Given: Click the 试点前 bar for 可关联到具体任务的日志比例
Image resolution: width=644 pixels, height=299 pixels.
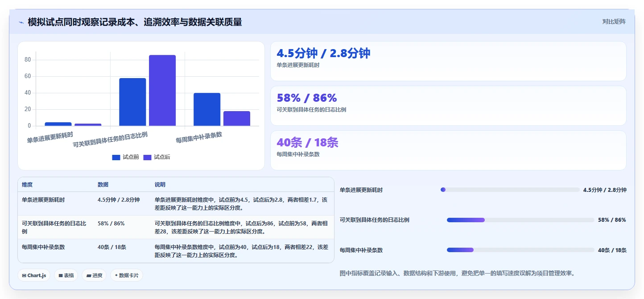Looking at the screenshot, I should point(132,102).
